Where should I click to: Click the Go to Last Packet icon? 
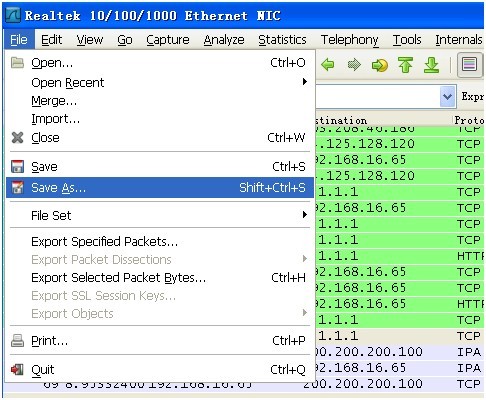(x=431, y=65)
